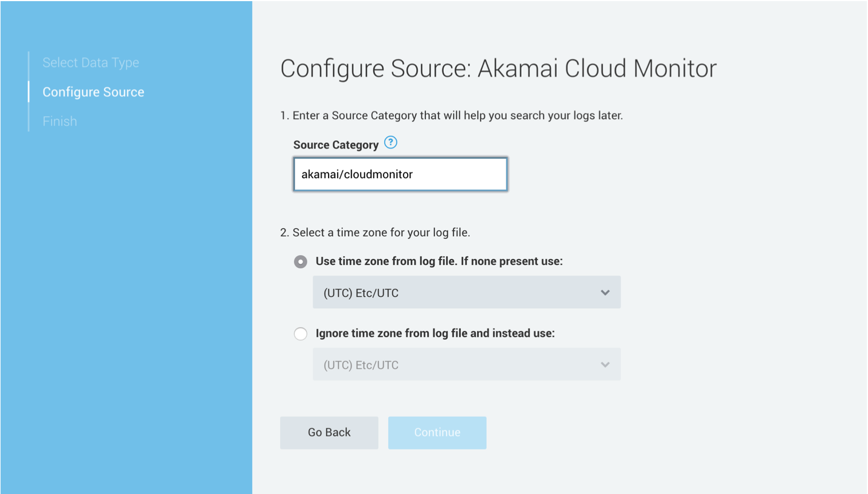Click the 'Ignore time zone from log file' label
The height and width of the screenshot is (494, 868).
click(435, 334)
